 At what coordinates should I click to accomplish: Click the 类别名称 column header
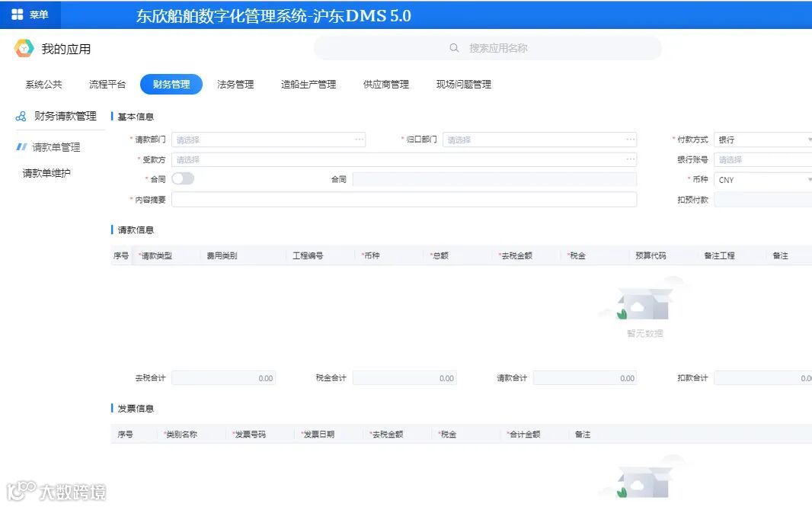(x=181, y=435)
